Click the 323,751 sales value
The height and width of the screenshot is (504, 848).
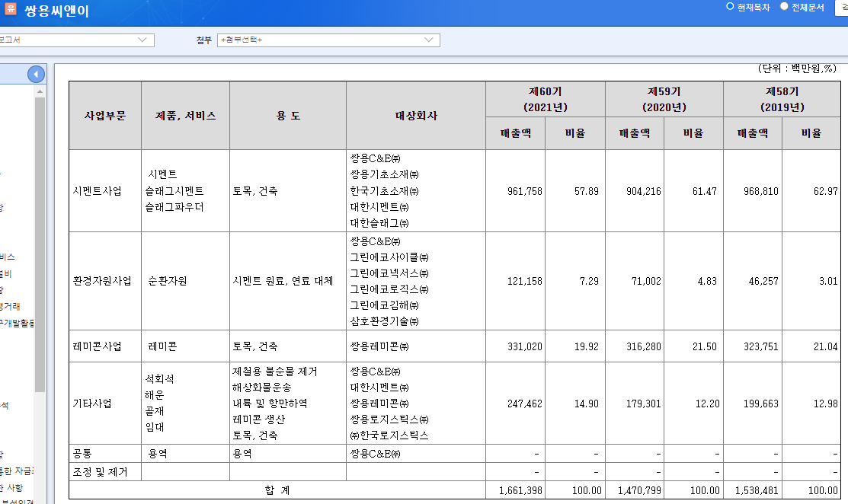pos(761,346)
